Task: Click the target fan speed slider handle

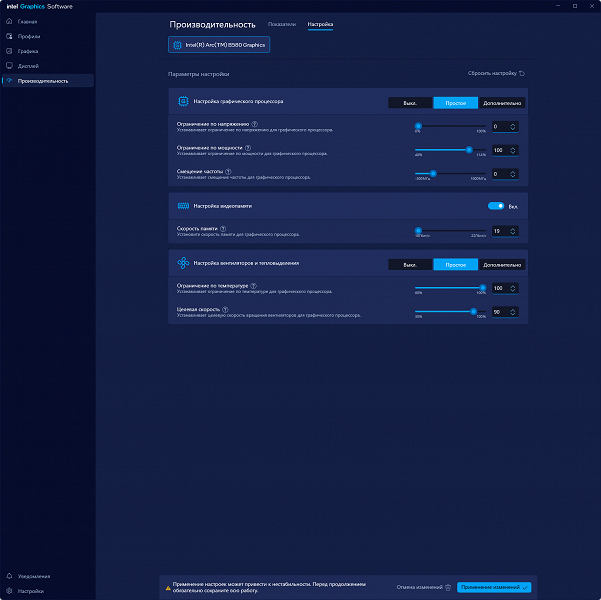Action: [473, 311]
